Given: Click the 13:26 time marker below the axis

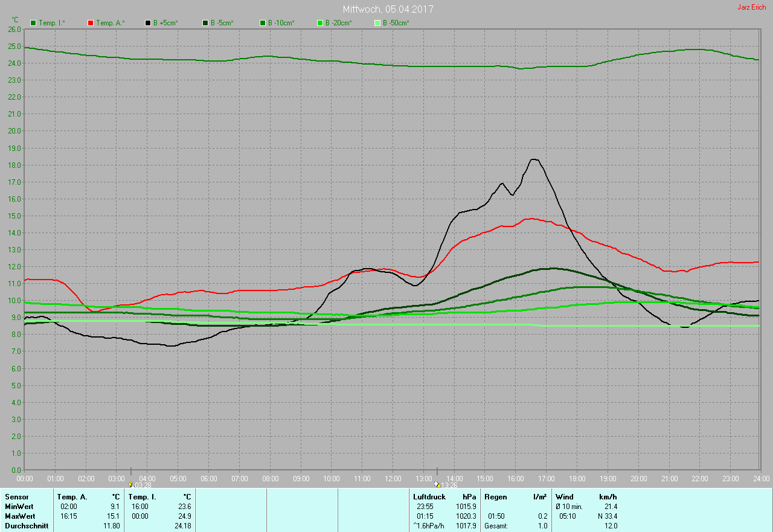Looking at the screenshot, I should (x=446, y=484).
